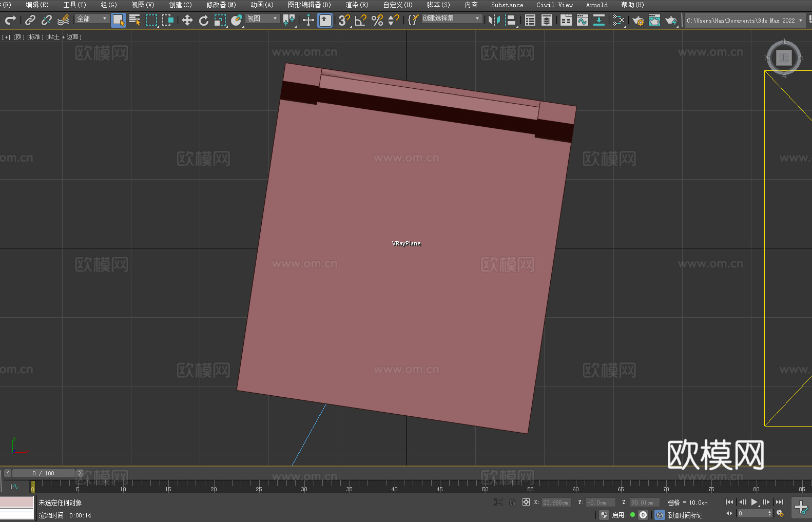Open Arnold menu
The width and height of the screenshot is (812, 522).
(596, 5)
